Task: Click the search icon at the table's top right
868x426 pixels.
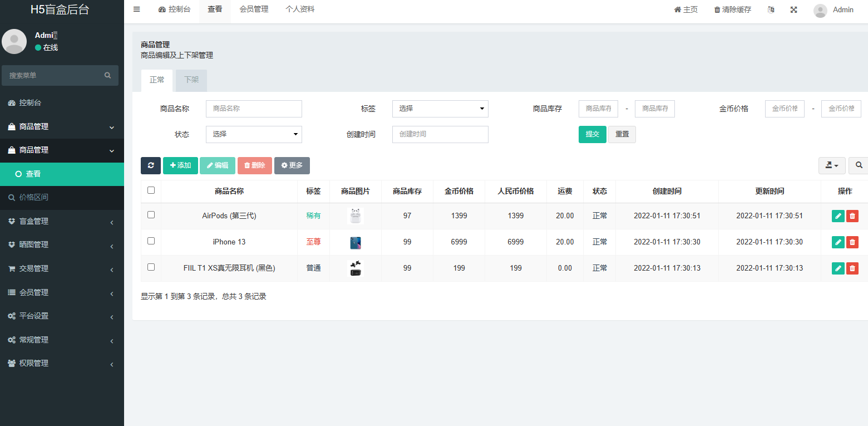Action: coord(858,165)
